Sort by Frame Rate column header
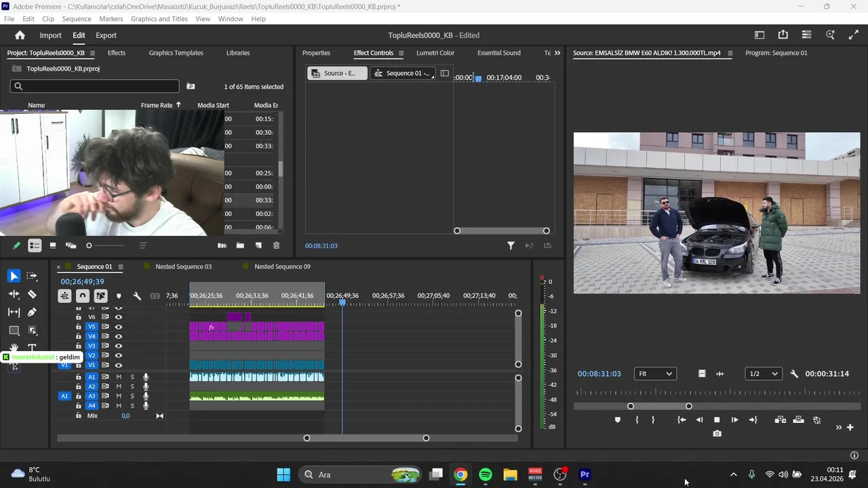Image resolution: width=868 pixels, height=488 pixels. [x=157, y=105]
